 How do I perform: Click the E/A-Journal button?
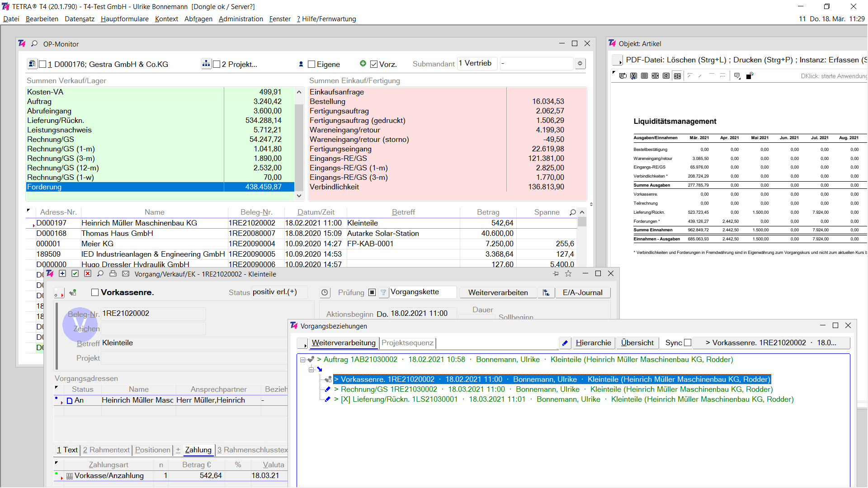(x=583, y=293)
